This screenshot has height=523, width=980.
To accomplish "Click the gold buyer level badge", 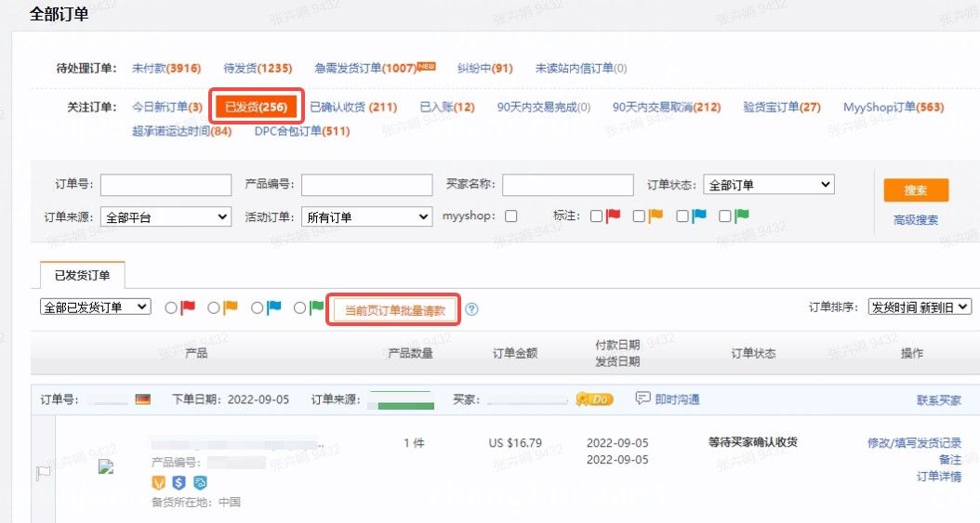I will pos(594,399).
